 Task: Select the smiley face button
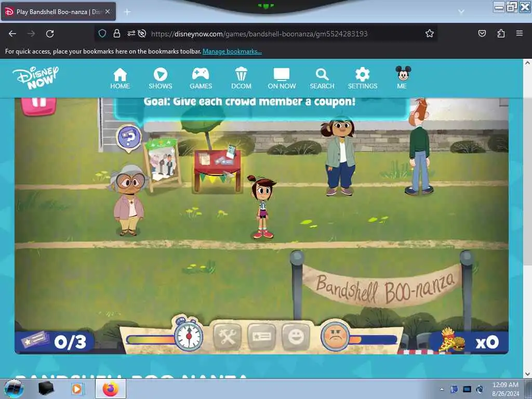click(296, 337)
